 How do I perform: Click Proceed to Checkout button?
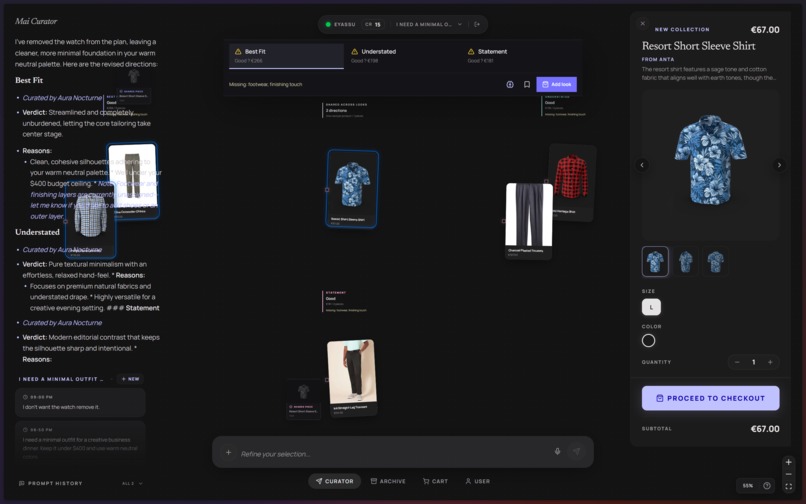click(x=710, y=398)
